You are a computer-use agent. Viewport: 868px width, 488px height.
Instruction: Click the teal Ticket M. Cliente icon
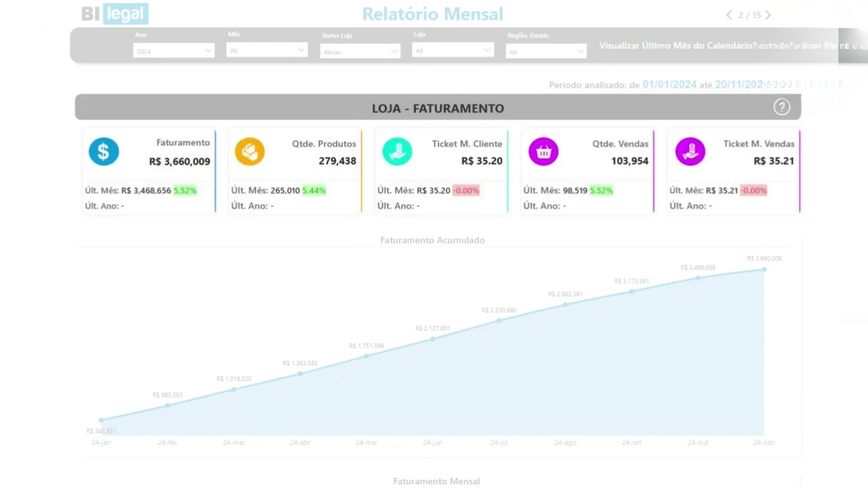click(x=397, y=151)
